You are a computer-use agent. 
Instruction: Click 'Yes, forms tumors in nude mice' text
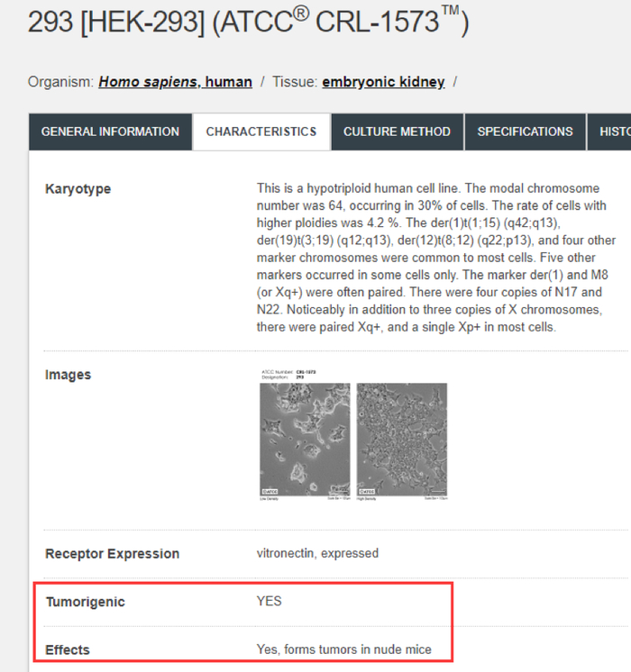pyautogui.click(x=343, y=649)
